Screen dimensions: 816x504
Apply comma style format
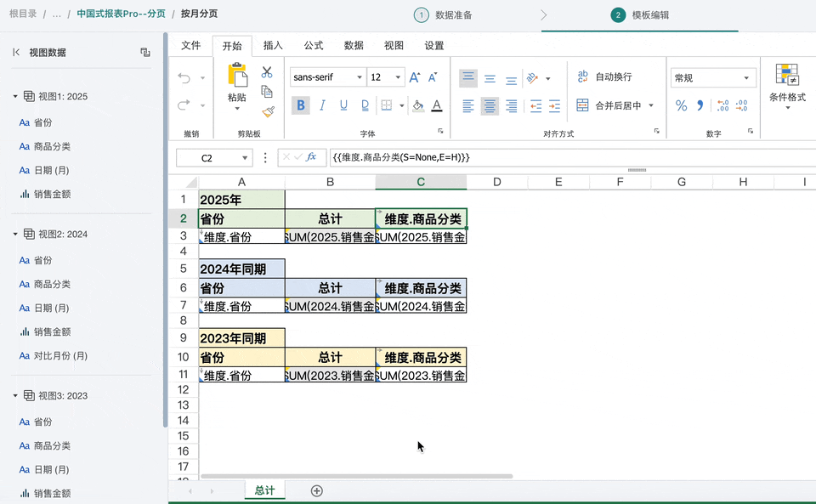point(700,105)
